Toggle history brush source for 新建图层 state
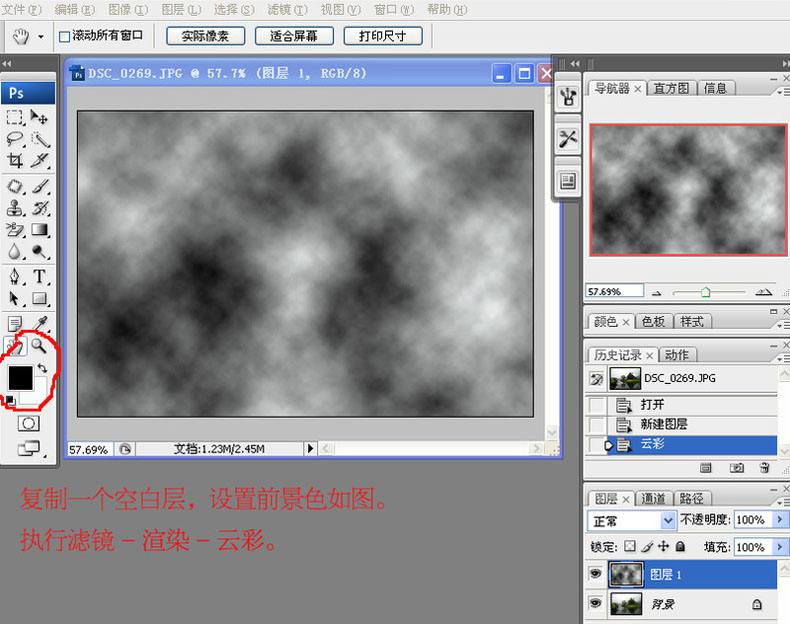 pyautogui.click(x=597, y=424)
